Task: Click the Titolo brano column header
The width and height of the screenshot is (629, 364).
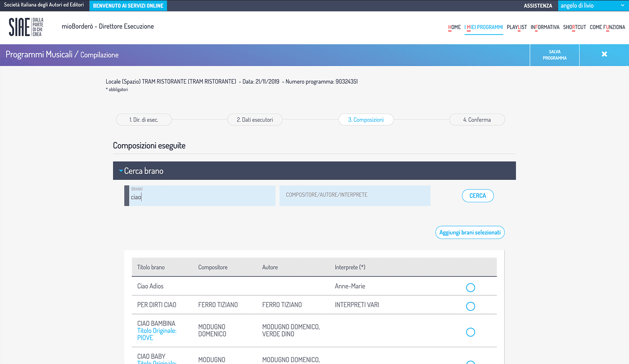Action: 151,267
